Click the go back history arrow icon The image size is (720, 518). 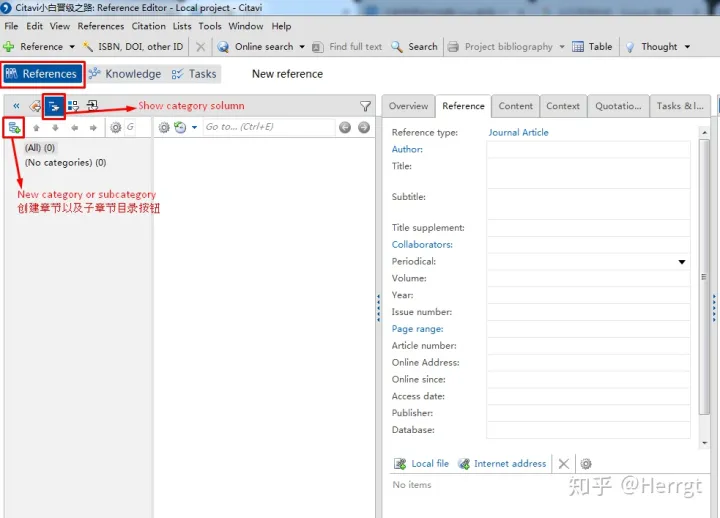tap(35, 106)
